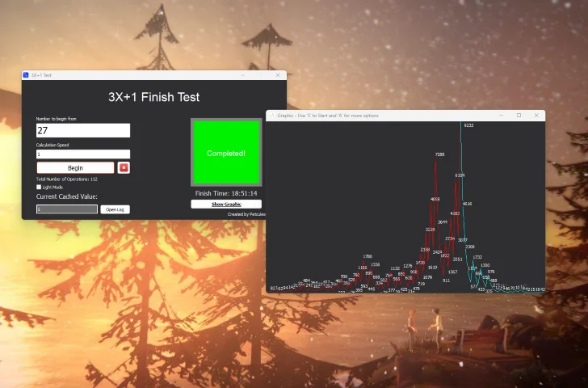Click the green Completed! status box

click(x=226, y=153)
